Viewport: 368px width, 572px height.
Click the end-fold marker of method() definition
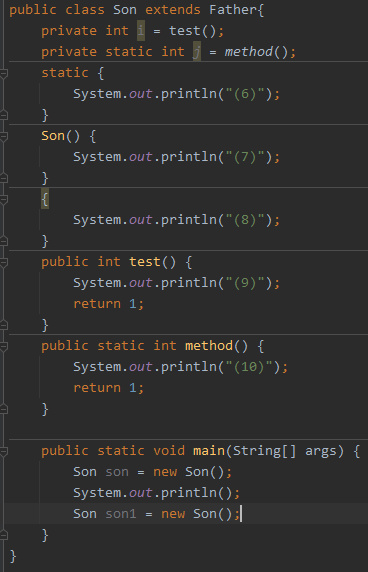4,409
